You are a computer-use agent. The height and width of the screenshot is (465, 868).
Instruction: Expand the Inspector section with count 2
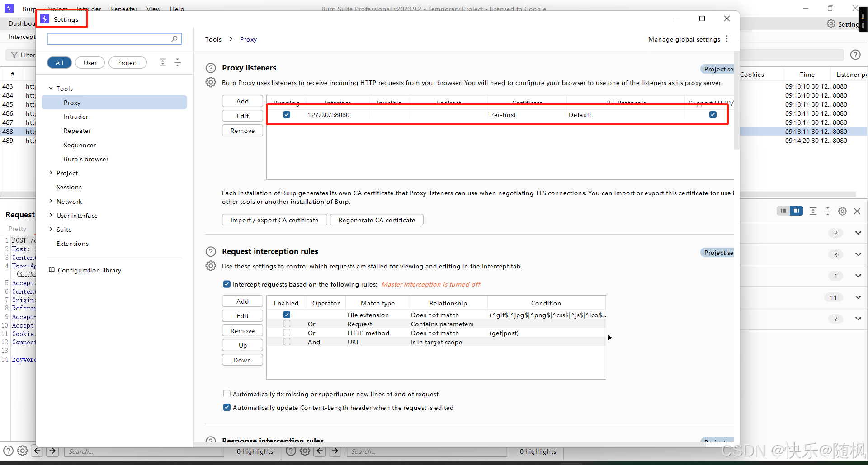coord(858,233)
